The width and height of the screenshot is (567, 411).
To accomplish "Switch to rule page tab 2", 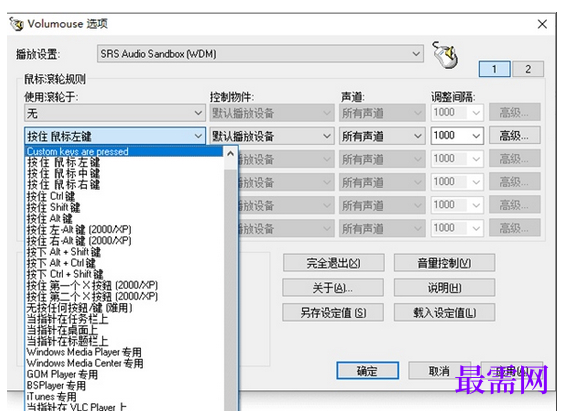I will click(528, 69).
